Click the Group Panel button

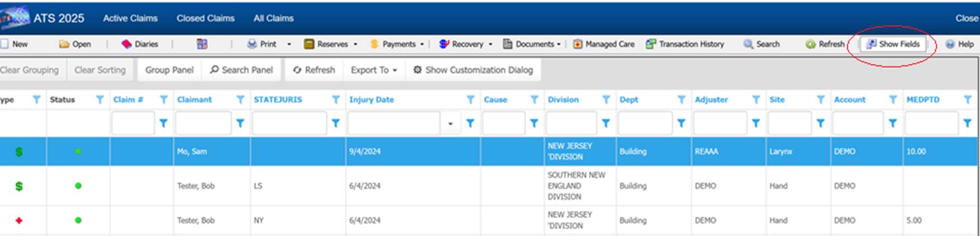tap(169, 70)
